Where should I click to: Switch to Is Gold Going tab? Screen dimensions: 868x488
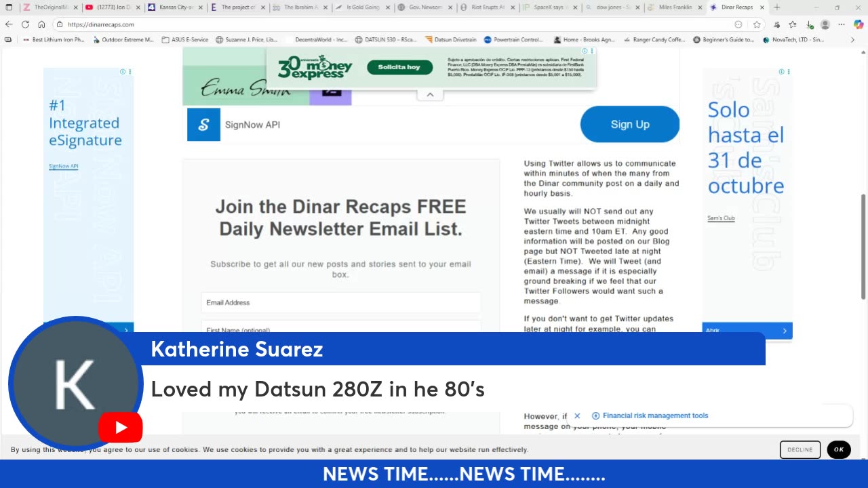coord(362,7)
